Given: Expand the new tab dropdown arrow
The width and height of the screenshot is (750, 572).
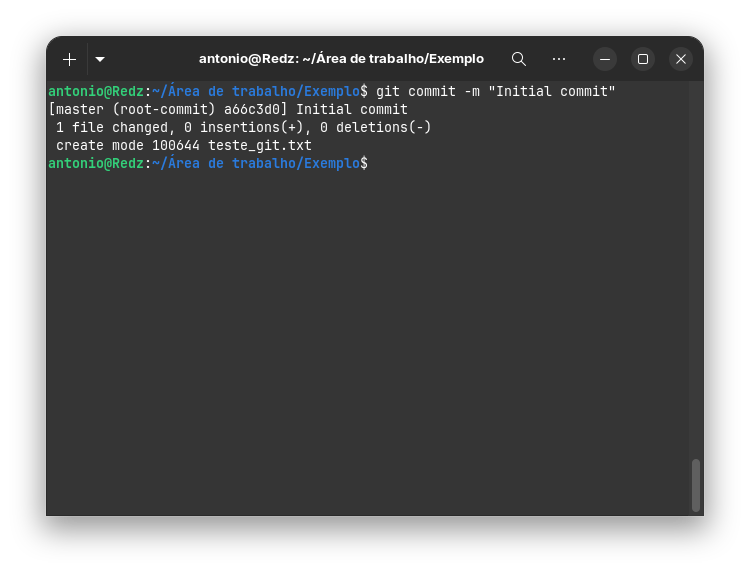Looking at the screenshot, I should coord(100,59).
